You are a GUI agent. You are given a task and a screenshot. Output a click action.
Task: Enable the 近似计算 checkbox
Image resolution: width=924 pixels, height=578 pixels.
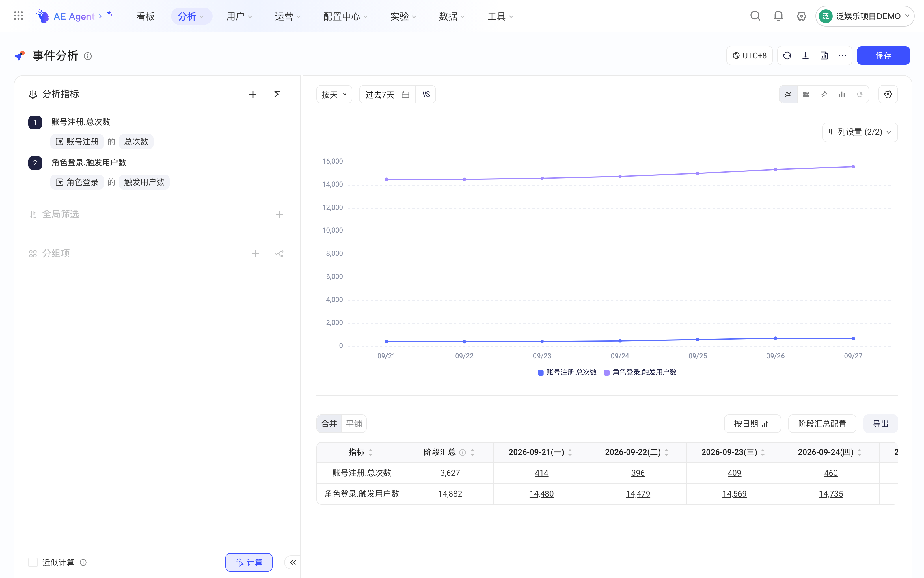tap(33, 562)
